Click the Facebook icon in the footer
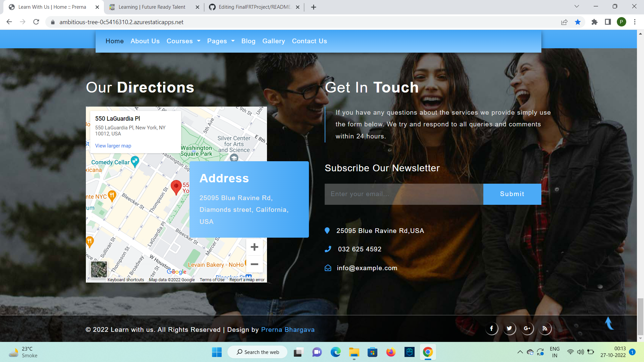644x362 pixels. point(492,328)
